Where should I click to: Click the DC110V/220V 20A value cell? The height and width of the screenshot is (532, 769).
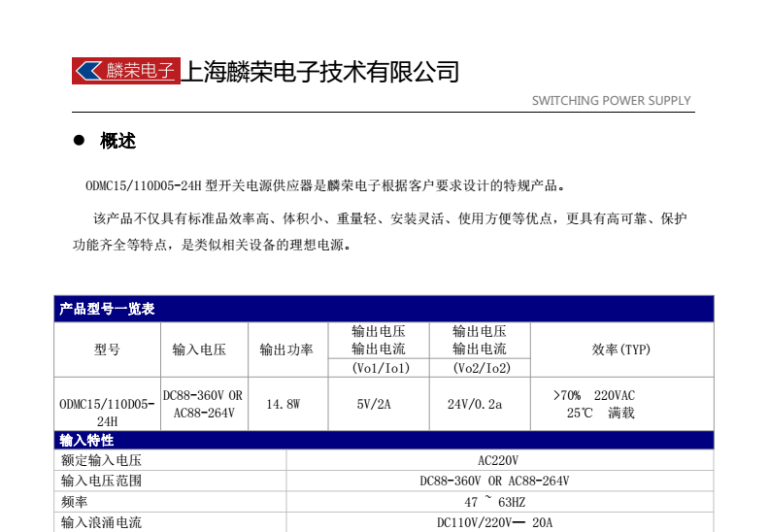pos(500,522)
